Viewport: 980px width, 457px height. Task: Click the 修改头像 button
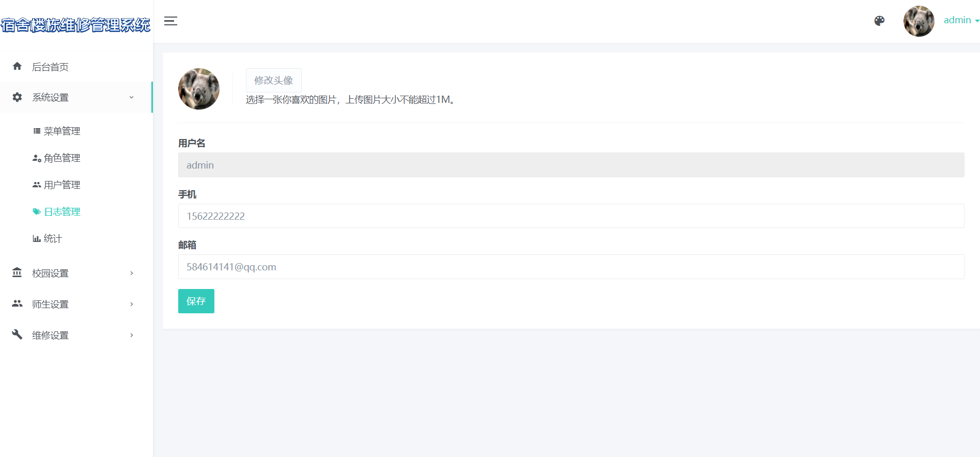273,80
